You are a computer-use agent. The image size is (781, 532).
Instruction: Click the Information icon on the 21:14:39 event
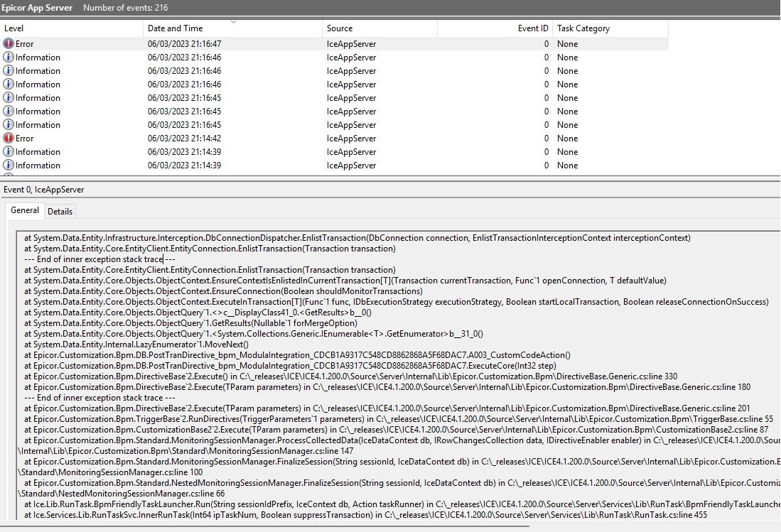pyautogui.click(x=9, y=151)
